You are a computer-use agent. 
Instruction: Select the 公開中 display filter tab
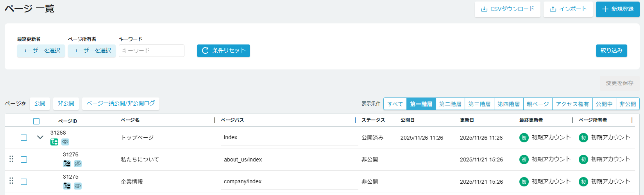tap(604, 104)
